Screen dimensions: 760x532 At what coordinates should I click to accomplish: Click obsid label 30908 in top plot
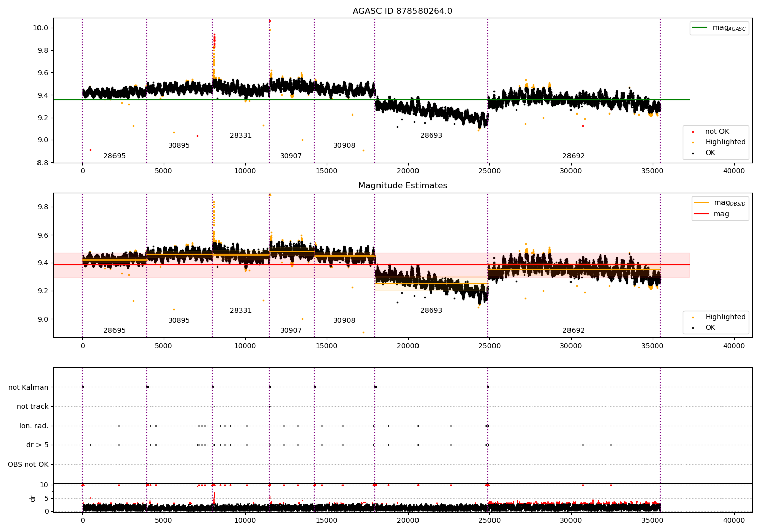[x=345, y=145]
